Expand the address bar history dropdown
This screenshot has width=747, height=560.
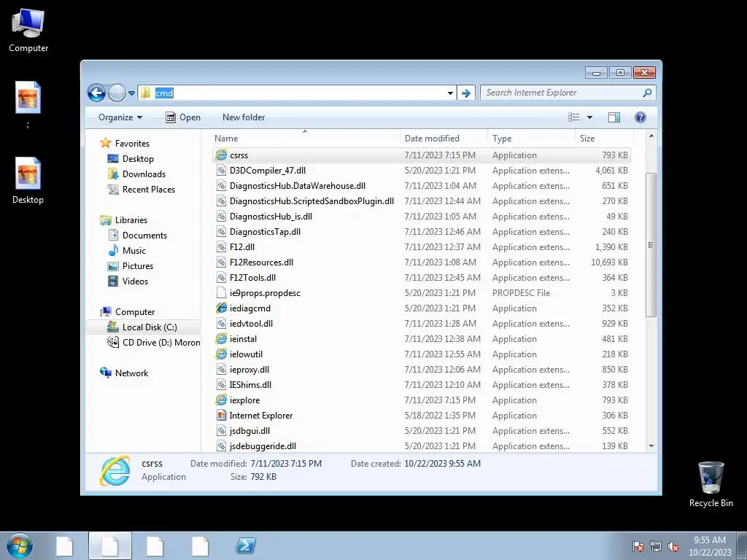(450, 93)
